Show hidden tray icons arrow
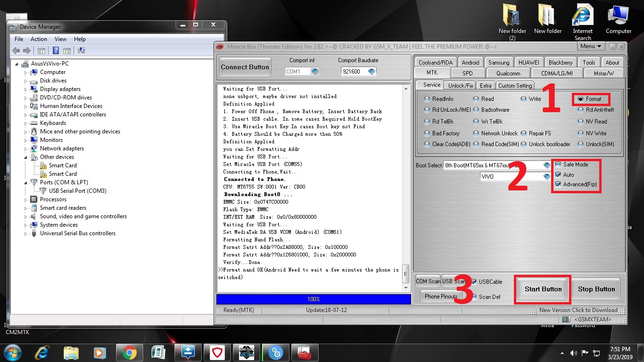Viewport: 644px width, 362px height. [562, 353]
